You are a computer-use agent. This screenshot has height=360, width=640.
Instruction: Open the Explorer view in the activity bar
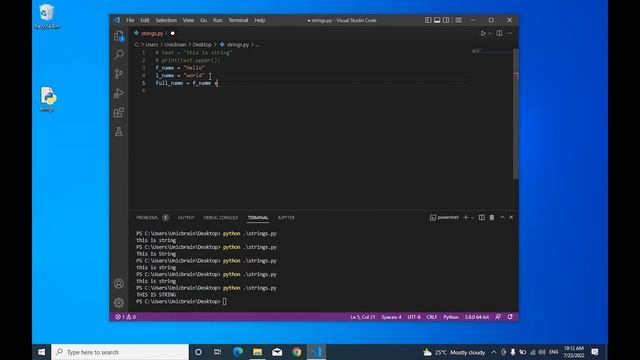click(119, 36)
